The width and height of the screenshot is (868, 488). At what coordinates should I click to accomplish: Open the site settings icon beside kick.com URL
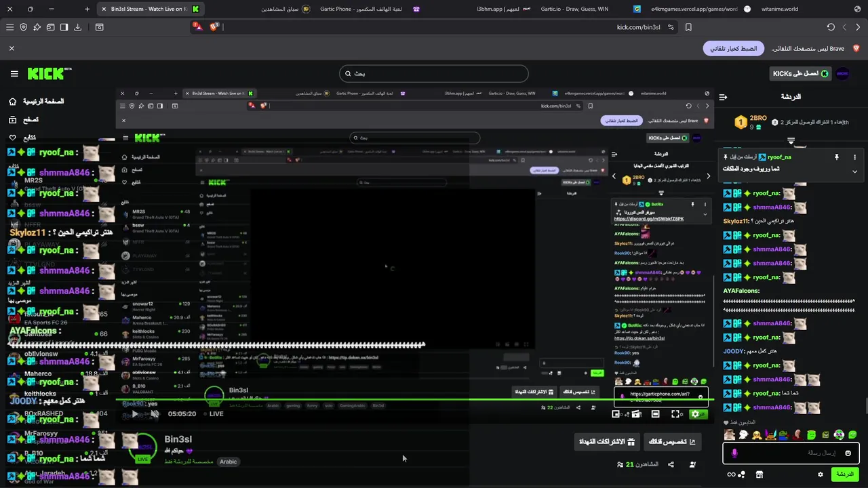pyautogui.click(x=671, y=27)
